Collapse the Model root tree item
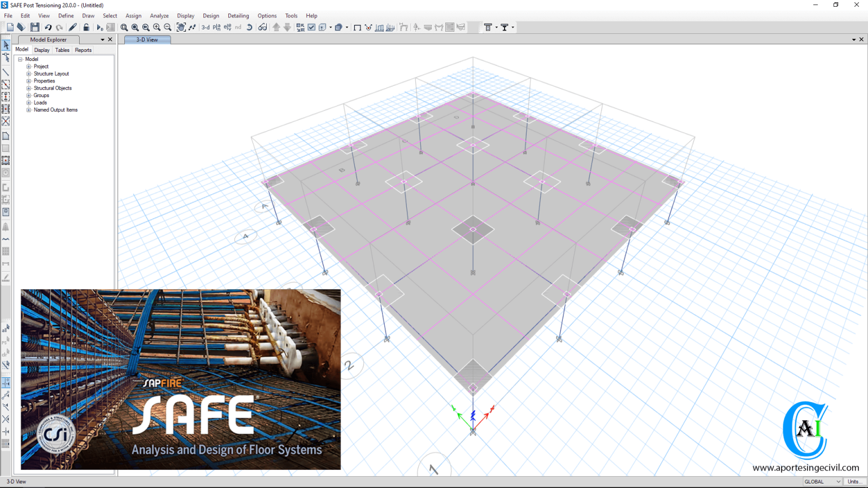Screen dimensions: 868x488 pyautogui.click(x=21, y=59)
